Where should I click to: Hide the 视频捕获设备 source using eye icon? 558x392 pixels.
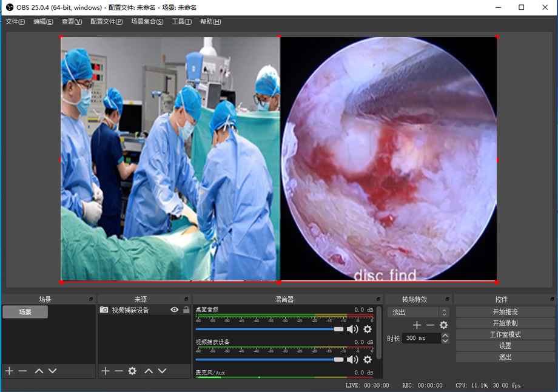point(175,310)
